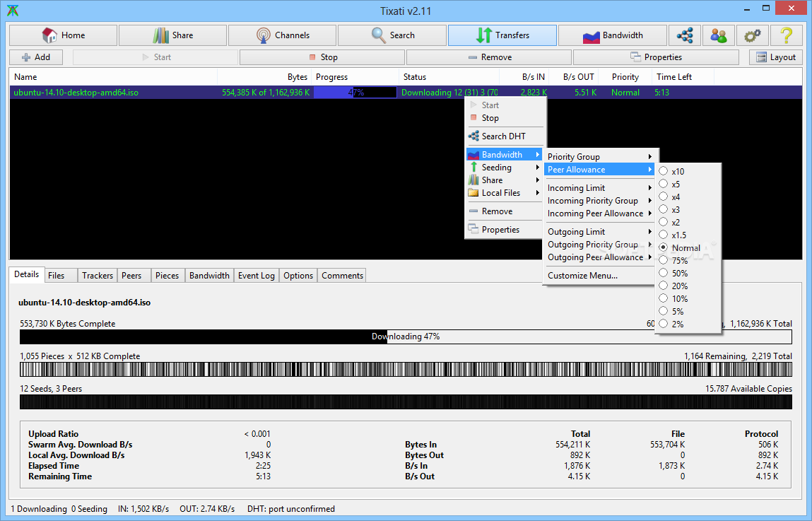Expand Seeding submenu in context menu
The width and height of the screenshot is (812, 521).
click(504, 168)
